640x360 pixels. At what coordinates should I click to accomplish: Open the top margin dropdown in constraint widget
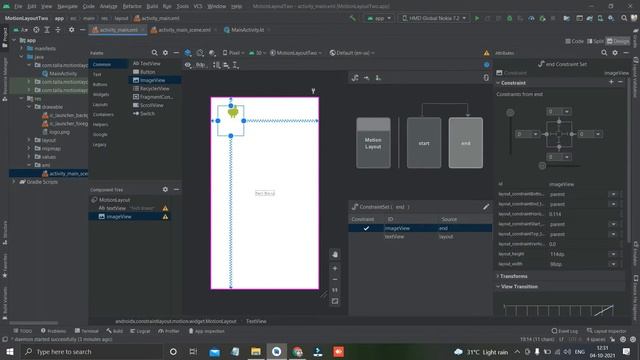pos(567,111)
